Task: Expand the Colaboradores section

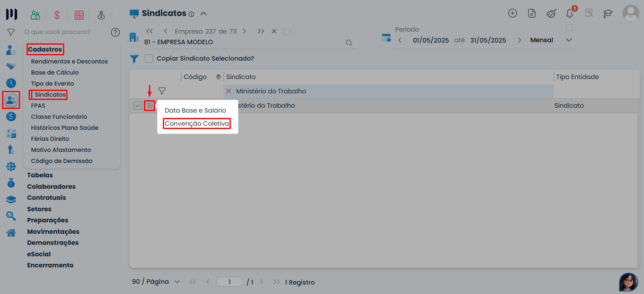Action: tap(51, 186)
